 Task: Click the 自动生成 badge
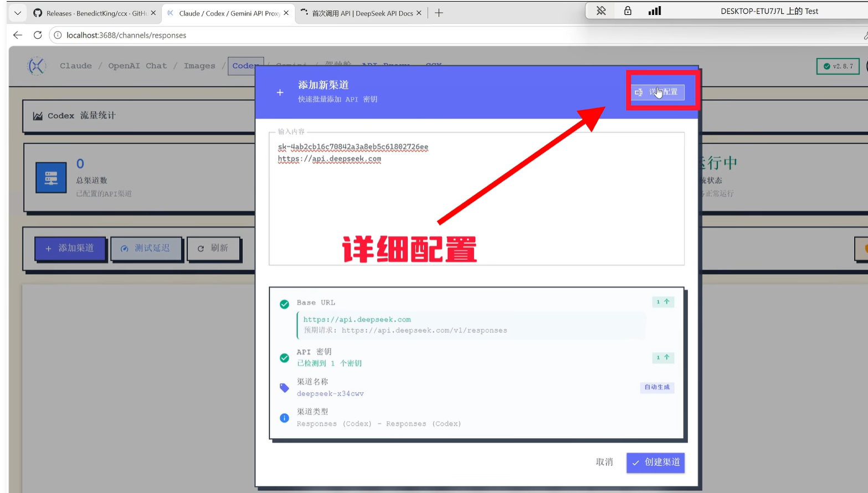[x=657, y=387]
